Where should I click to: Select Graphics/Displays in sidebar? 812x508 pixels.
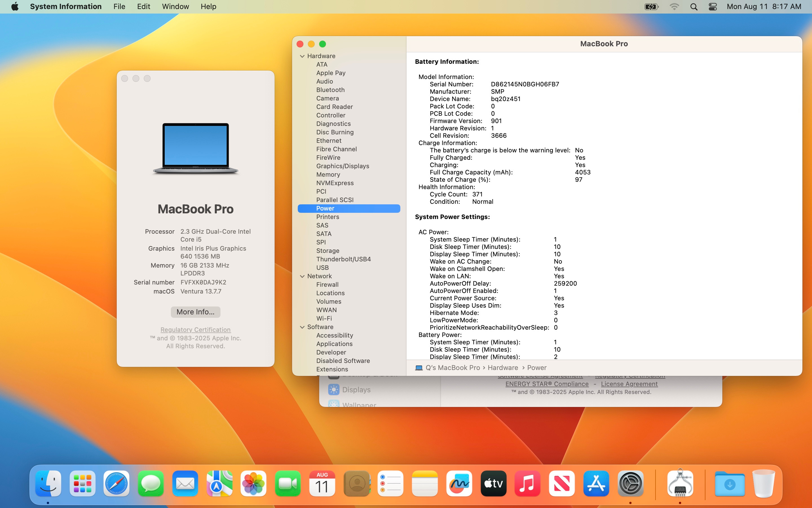(343, 166)
